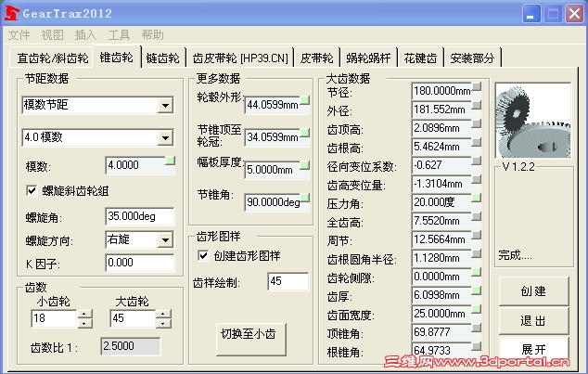Screen dimensions: 588x374
Task: Click the 齿样绘制 45 input field
Action: [288, 281]
